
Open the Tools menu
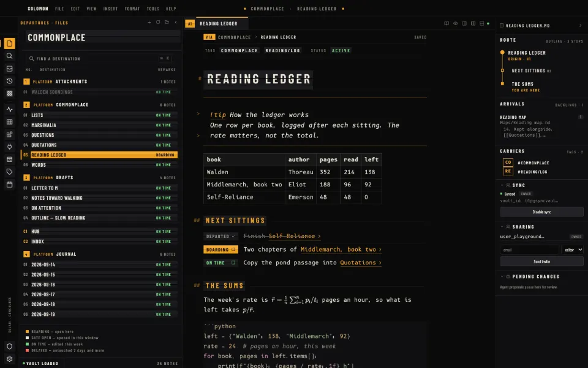click(x=153, y=9)
